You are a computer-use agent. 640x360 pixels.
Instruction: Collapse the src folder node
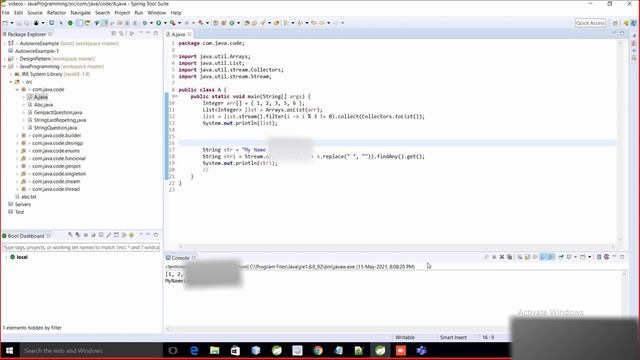11,82
